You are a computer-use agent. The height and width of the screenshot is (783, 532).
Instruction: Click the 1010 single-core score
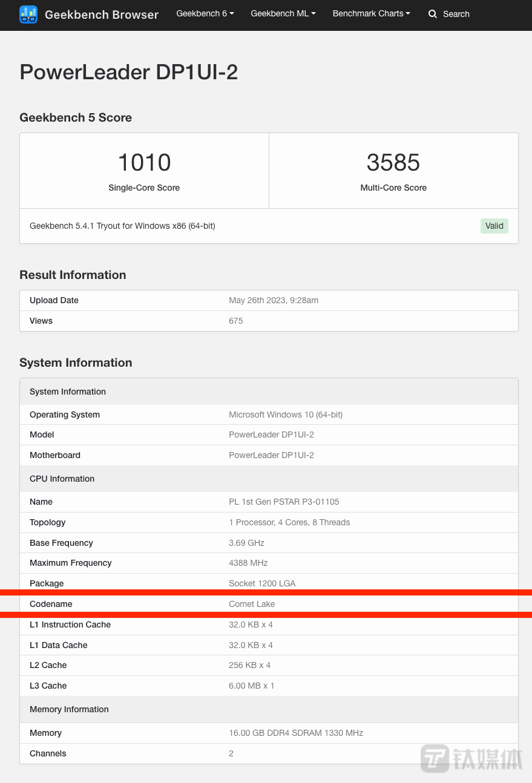[x=144, y=162]
